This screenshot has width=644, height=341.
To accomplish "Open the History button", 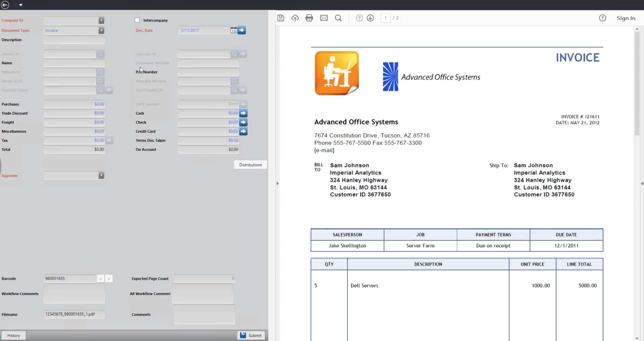I will [13, 335].
